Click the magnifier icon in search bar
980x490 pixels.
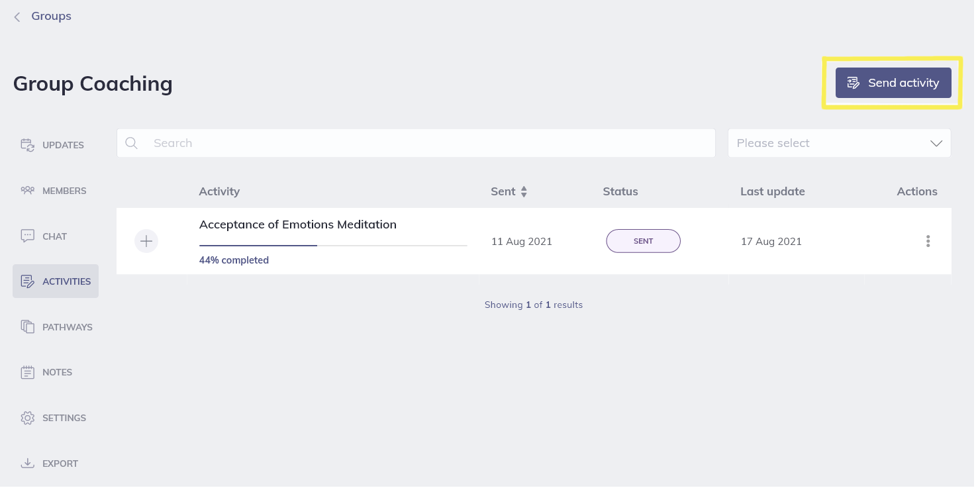click(132, 143)
